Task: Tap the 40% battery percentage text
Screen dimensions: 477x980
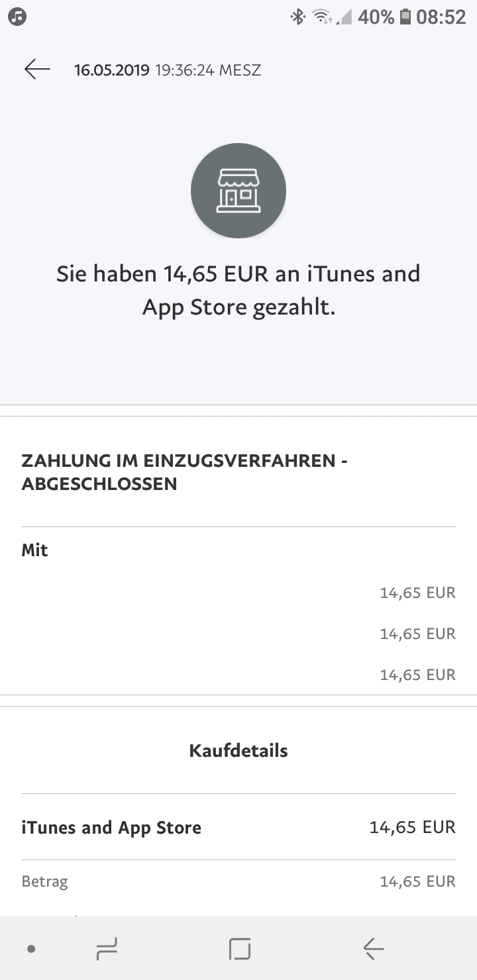Action: tap(376, 17)
